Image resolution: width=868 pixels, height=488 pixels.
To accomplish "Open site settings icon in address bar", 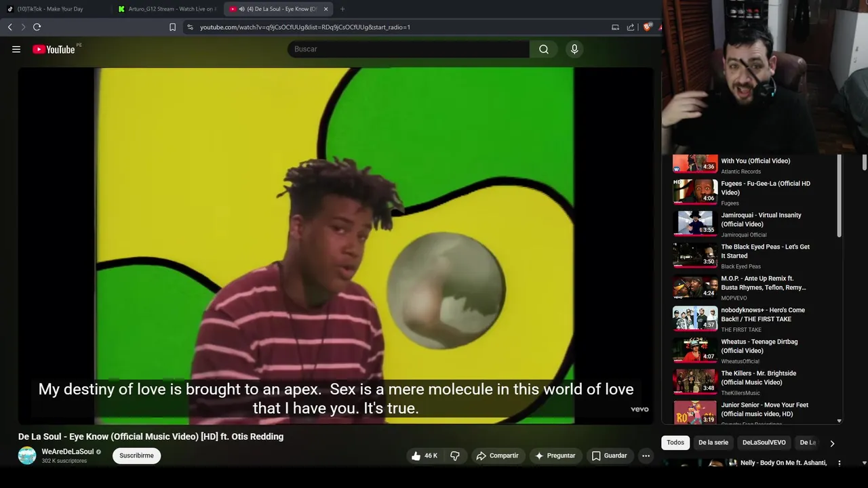I will 190,27.
